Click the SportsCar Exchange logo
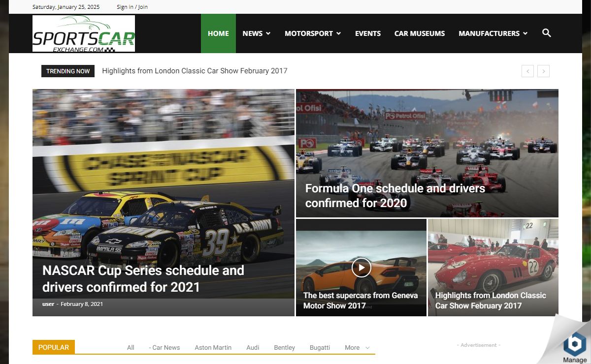591x364 pixels. pyautogui.click(x=84, y=33)
